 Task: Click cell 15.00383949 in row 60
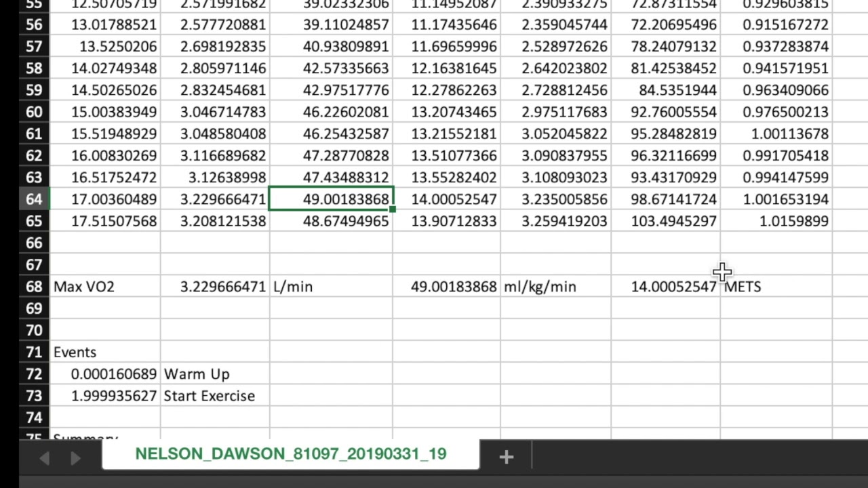(x=105, y=112)
